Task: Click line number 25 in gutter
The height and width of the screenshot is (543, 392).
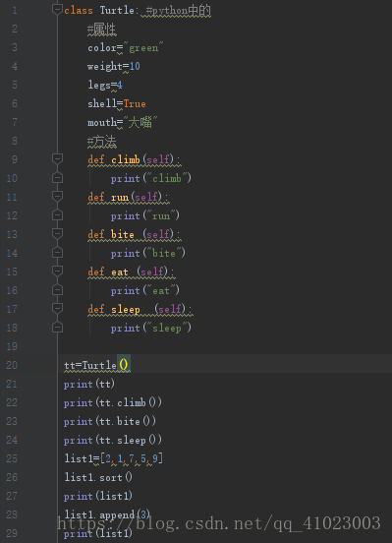Action: coord(12,458)
